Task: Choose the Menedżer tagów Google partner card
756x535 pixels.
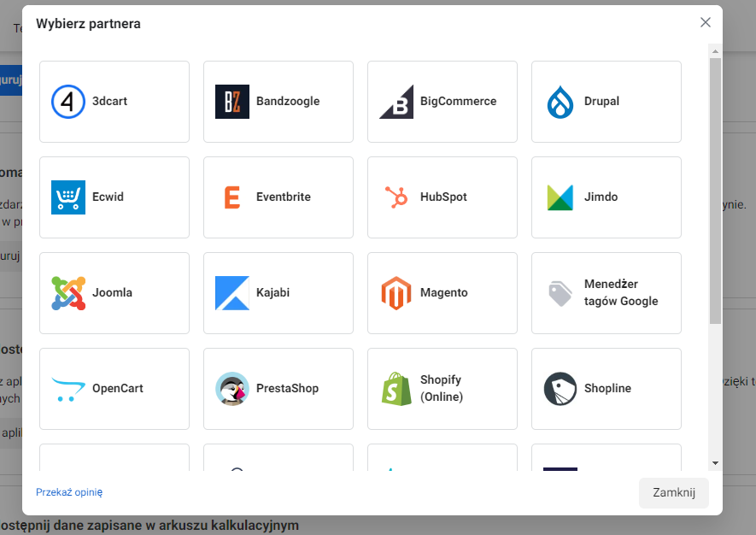Action: [607, 293]
